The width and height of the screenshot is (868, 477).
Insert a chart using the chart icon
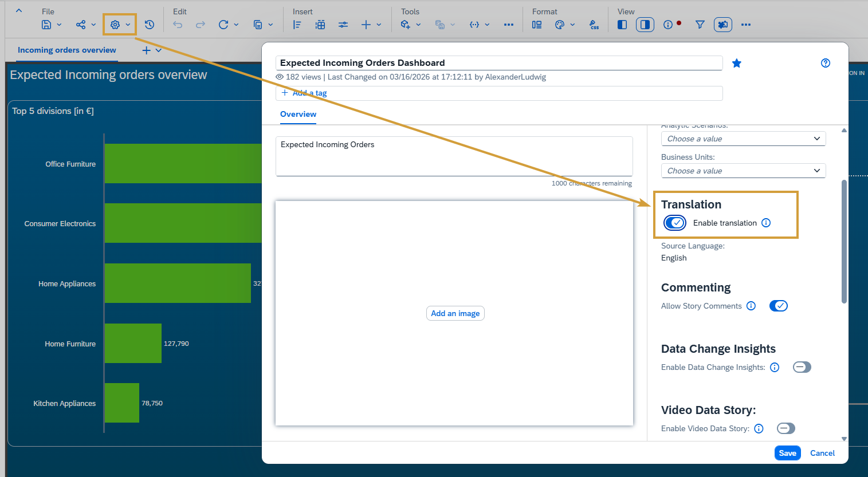tap(297, 25)
